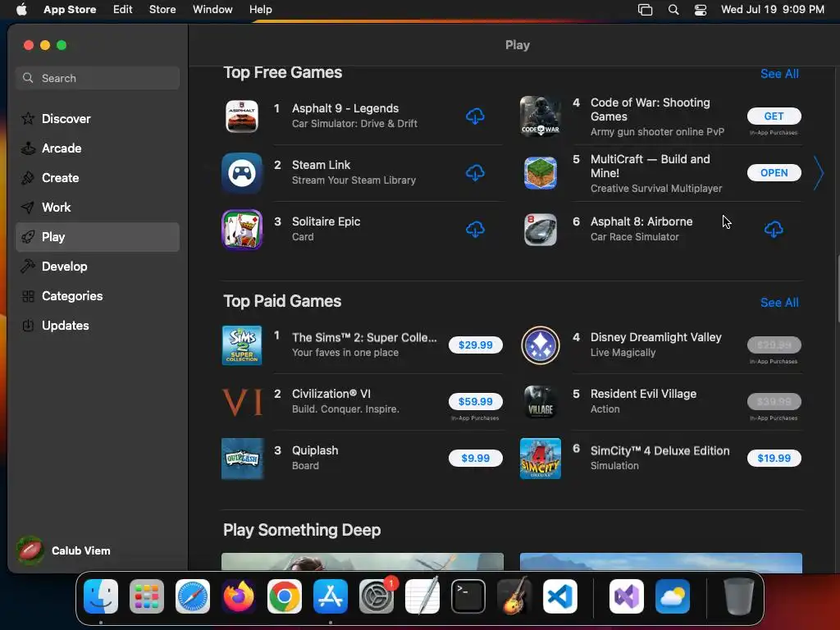Go to Arcade in sidebar
The height and width of the screenshot is (630, 840).
(98, 148)
